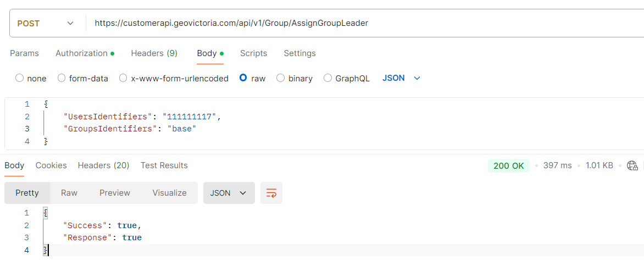Show the response Cookies tab
This screenshot has height=260, width=644.
pos(51,165)
